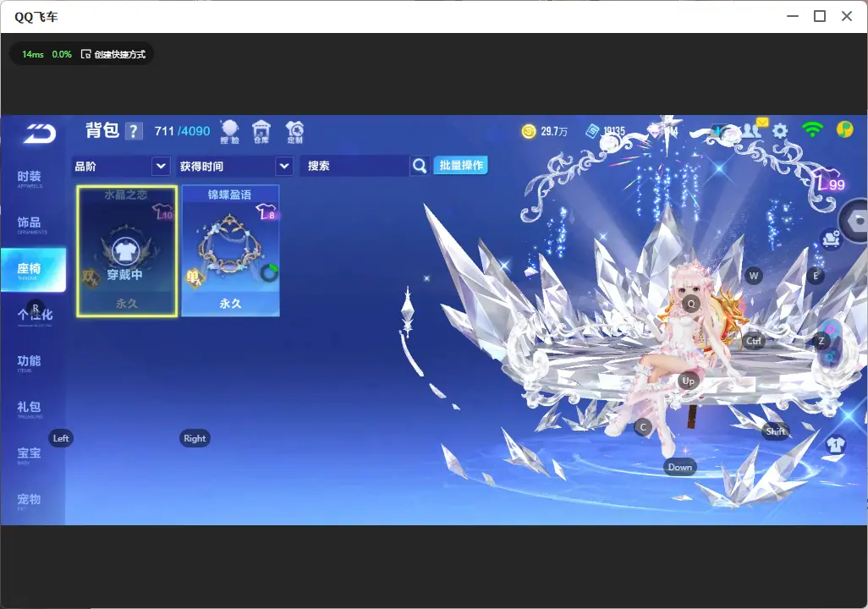Click the back arrow logo icon
868x609 pixels.
[x=39, y=133]
